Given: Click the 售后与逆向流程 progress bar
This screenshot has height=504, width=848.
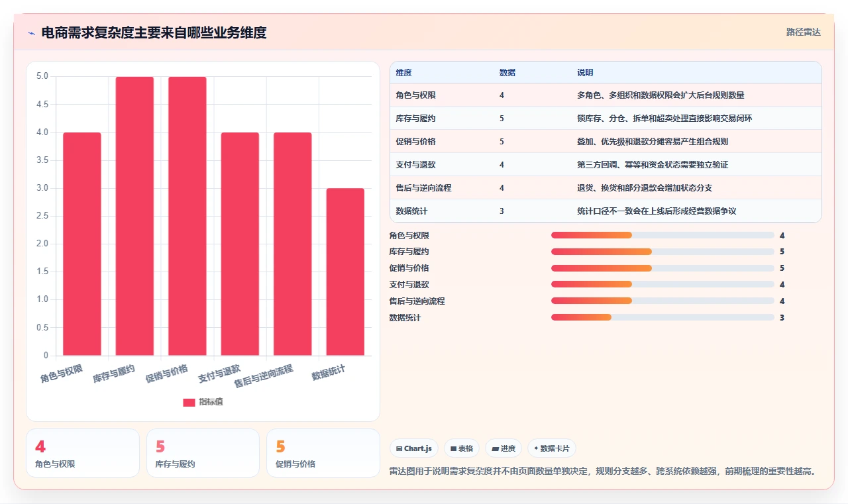Looking at the screenshot, I should (662, 301).
